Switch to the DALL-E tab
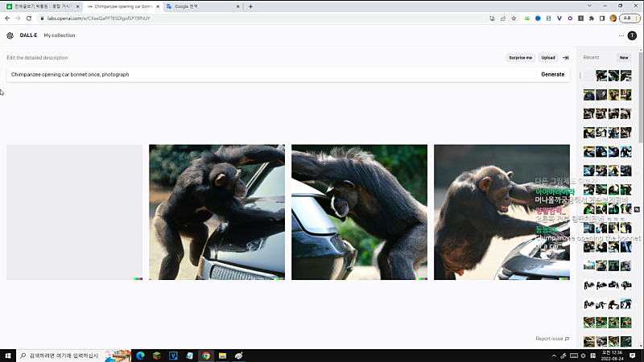The image size is (644, 362). [28, 35]
